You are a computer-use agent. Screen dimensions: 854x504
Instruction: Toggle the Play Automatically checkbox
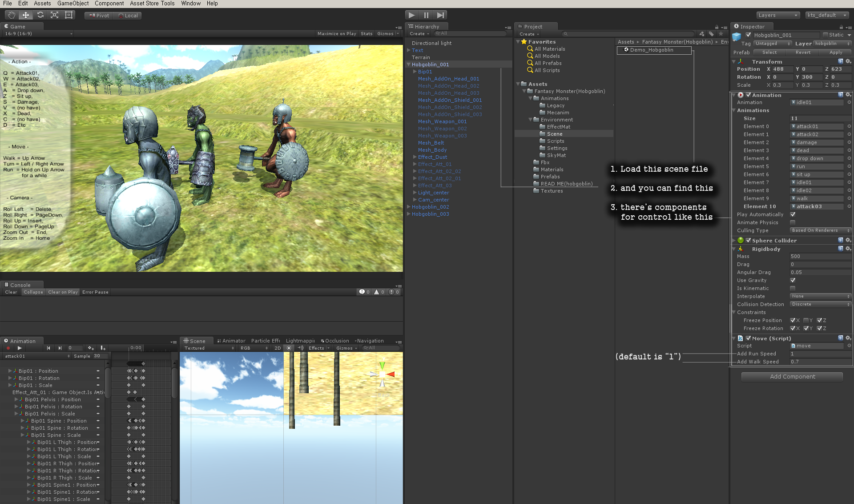click(793, 214)
